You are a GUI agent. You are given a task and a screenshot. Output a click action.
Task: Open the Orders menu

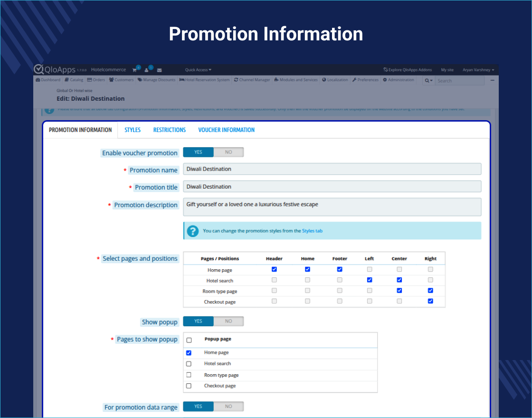pyautogui.click(x=96, y=80)
